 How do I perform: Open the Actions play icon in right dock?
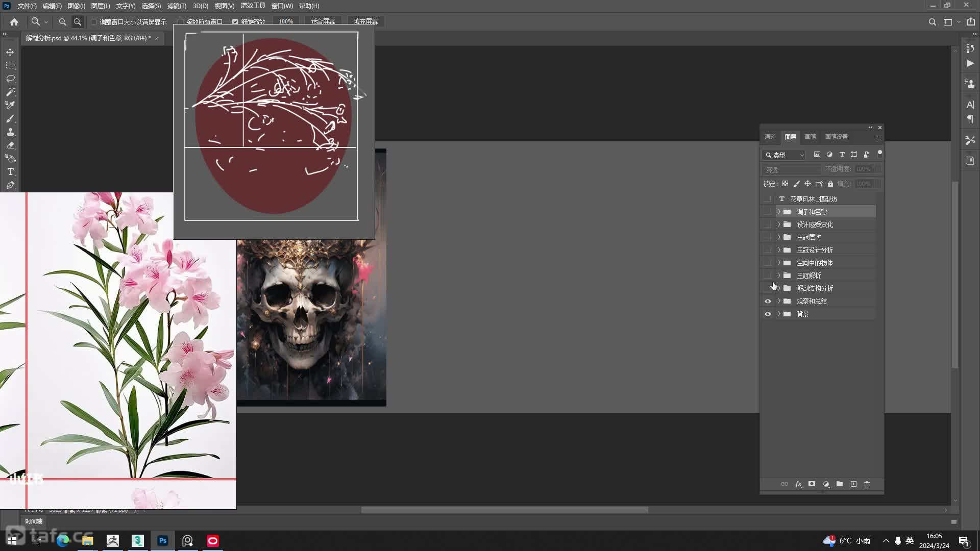(x=970, y=63)
